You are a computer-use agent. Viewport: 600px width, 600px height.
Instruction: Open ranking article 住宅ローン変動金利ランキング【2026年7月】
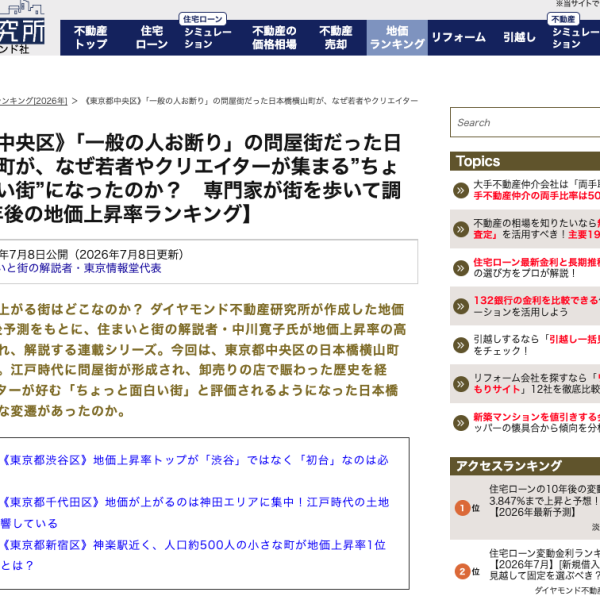click(x=545, y=564)
